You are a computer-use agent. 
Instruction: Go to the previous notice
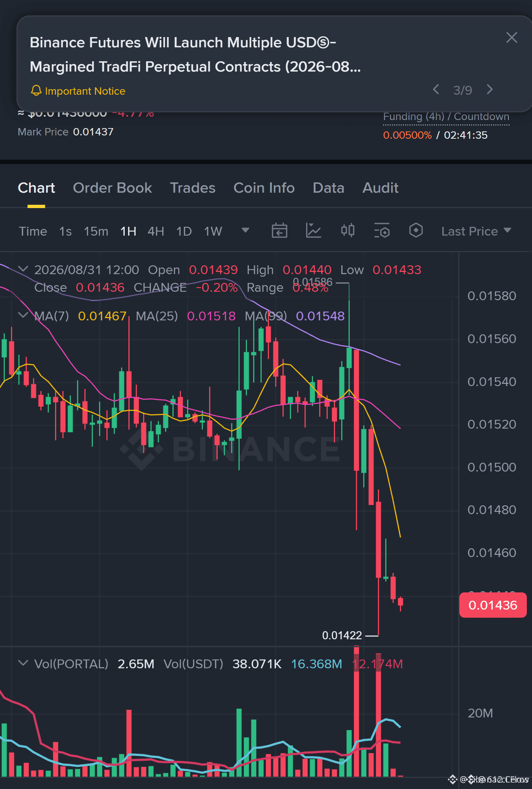pos(436,90)
